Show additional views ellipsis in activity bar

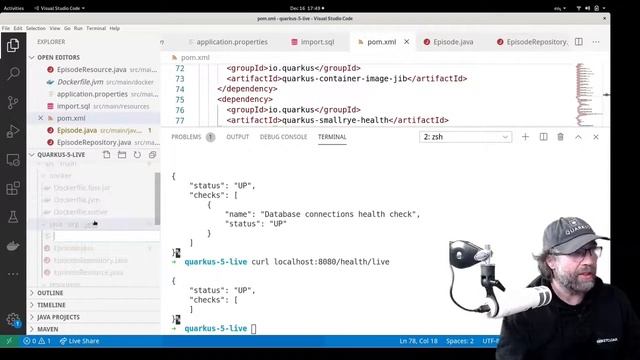click(x=13, y=274)
